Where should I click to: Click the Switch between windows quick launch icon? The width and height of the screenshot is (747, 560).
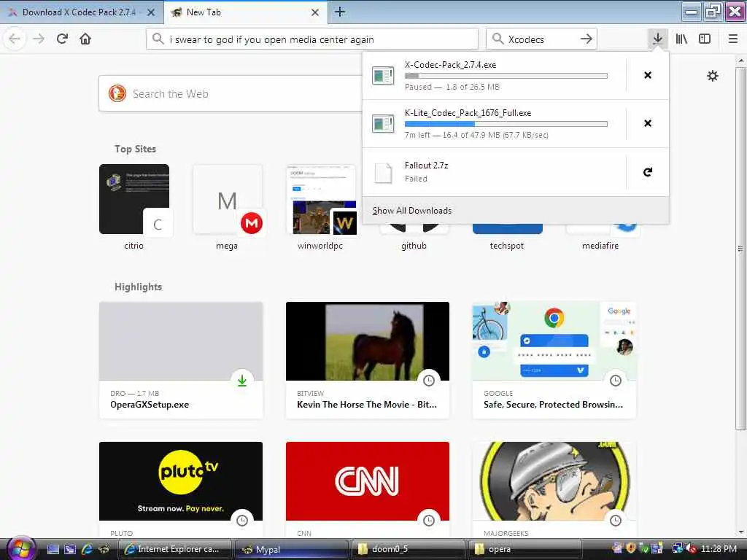[70, 549]
